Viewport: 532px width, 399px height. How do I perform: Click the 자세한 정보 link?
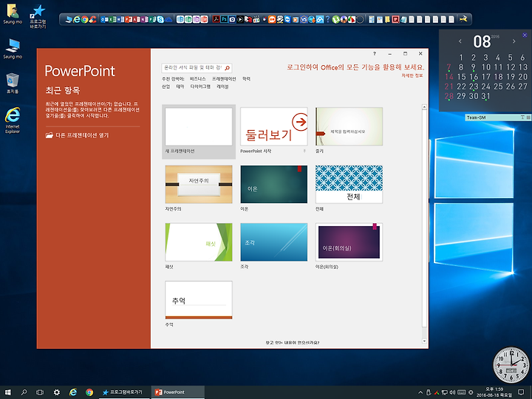coord(412,75)
